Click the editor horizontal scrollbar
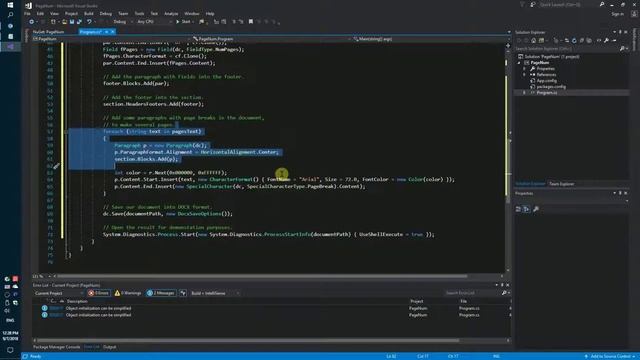Viewport: 640px width, 360px height. click(263, 276)
